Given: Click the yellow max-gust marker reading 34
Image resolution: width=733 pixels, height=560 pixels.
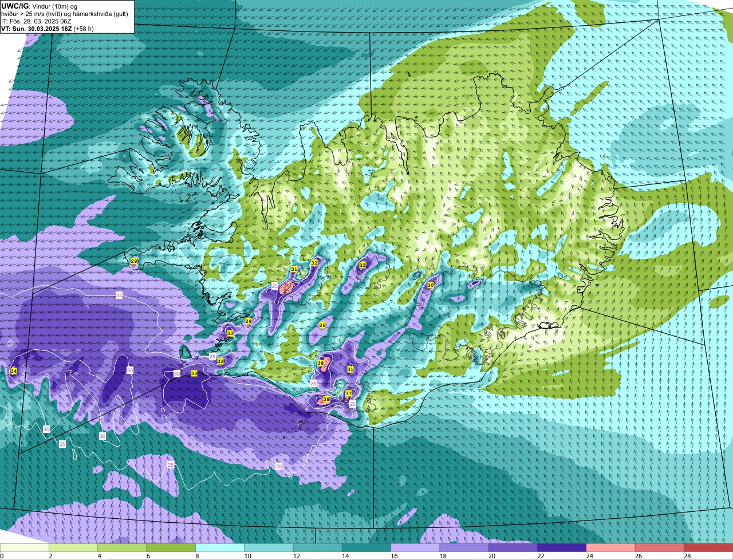Looking at the screenshot, I should point(14,372).
